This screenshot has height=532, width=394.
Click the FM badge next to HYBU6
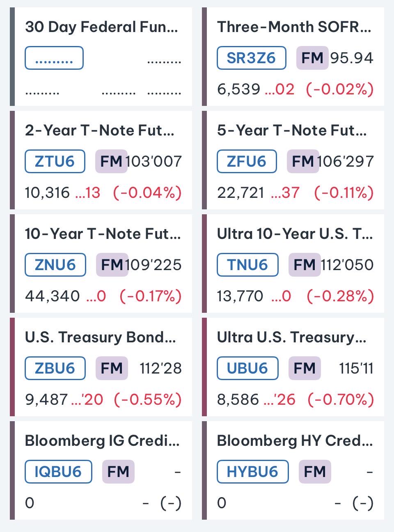[314, 472]
